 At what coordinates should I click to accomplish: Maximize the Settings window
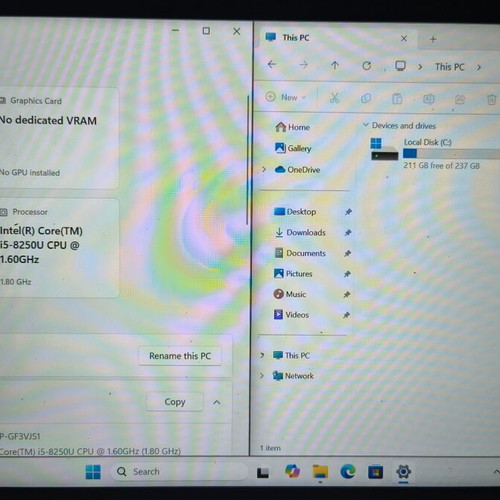click(206, 31)
